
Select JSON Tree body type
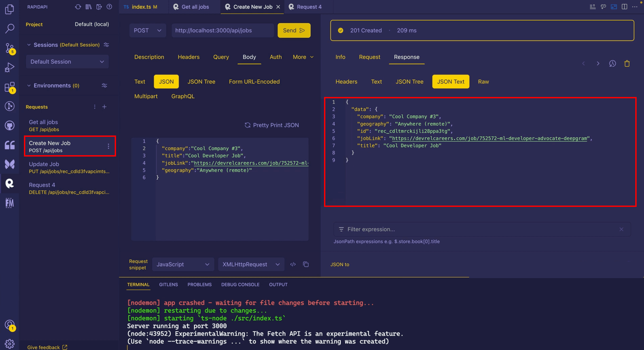point(201,82)
